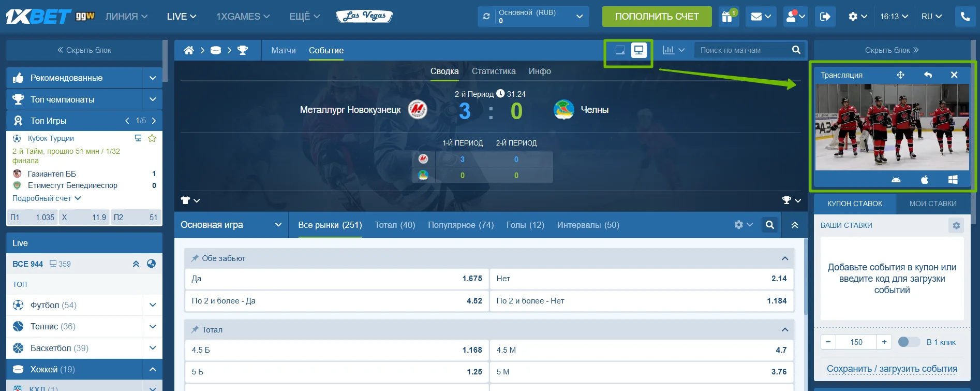
Task: Click the 'ПОПОЛНИТЬ СЧЕТ' button
Action: click(x=657, y=17)
